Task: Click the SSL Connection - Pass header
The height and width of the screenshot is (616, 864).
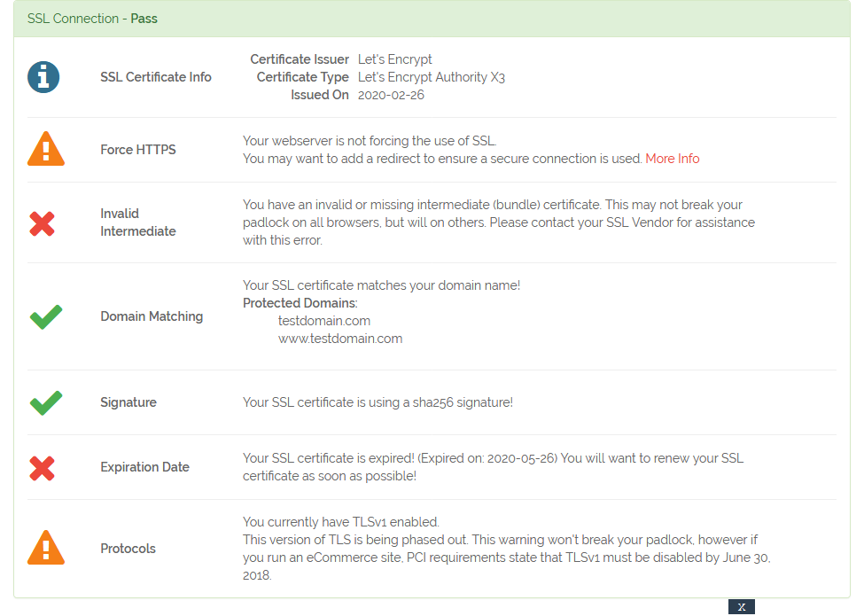Action: click(x=432, y=19)
